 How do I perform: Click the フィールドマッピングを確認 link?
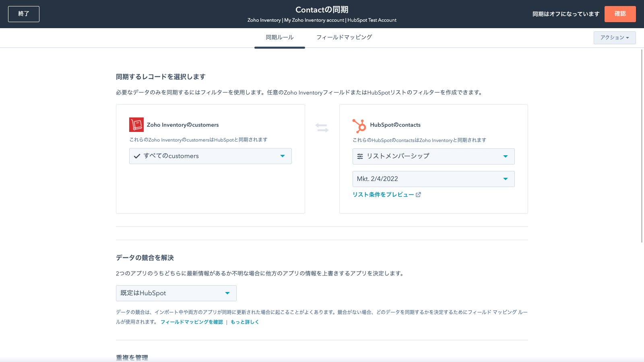click(192, 322)
